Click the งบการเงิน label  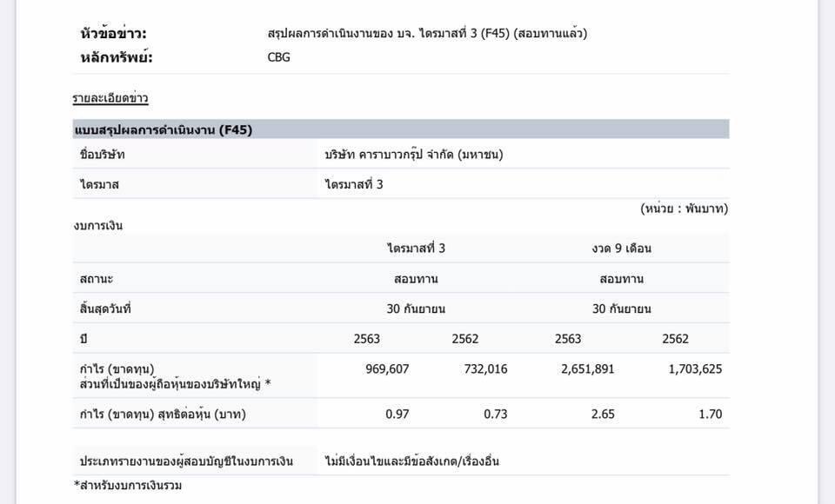tap(98, 226)
